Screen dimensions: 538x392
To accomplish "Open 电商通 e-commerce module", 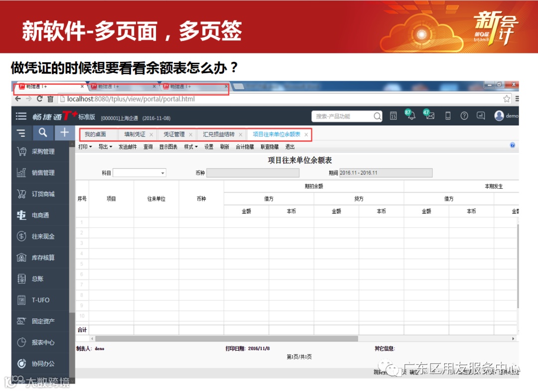I will pyautogui.click(x=40, y=215).
